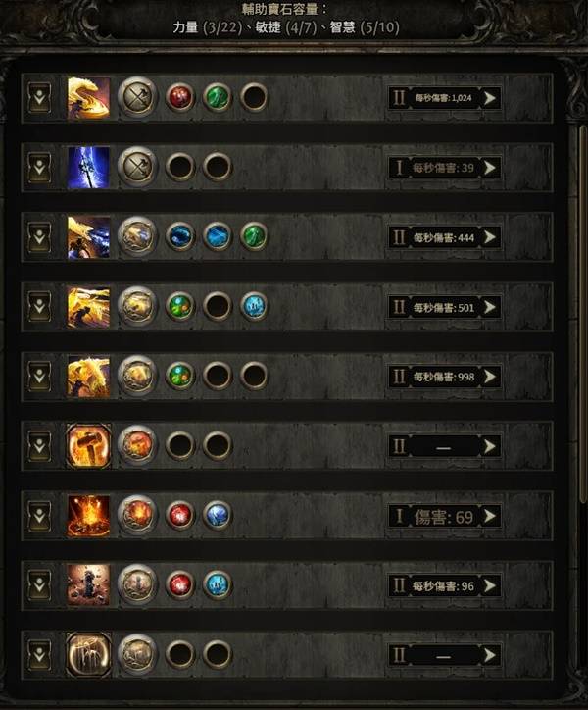Select the fire eruption skill icon showing 傷害: 69
588x710 pixels.
[88, 516]
